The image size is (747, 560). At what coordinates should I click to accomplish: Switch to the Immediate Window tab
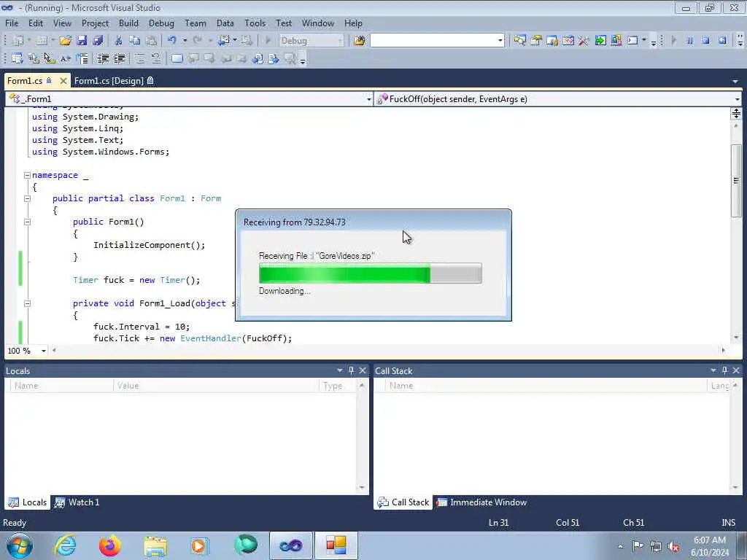(481, 502)
